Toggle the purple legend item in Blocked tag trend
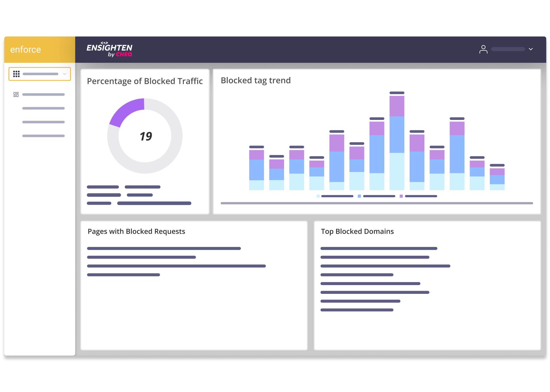Image resolution: width=550 pixels, height=392 pixels. (401, 196)
